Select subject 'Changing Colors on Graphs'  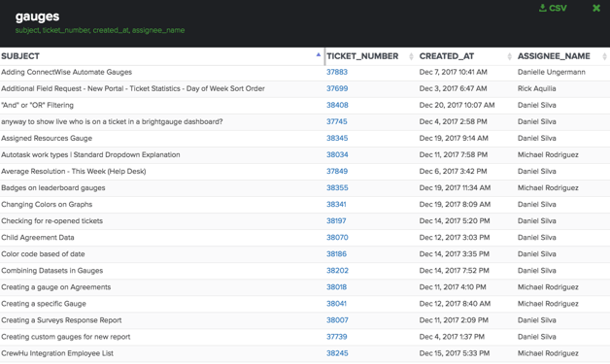pos(47,205)
